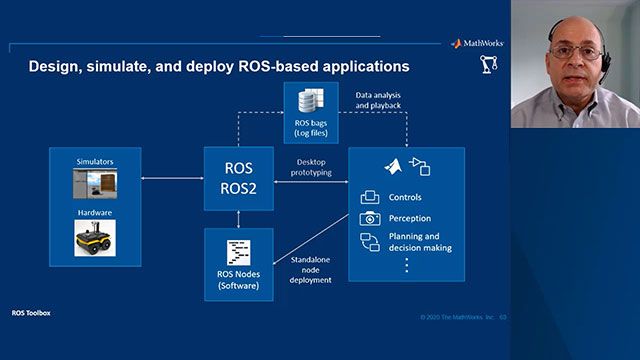
Task: Click the Desktop prototyping label
Action: click(x=311, y=167)
